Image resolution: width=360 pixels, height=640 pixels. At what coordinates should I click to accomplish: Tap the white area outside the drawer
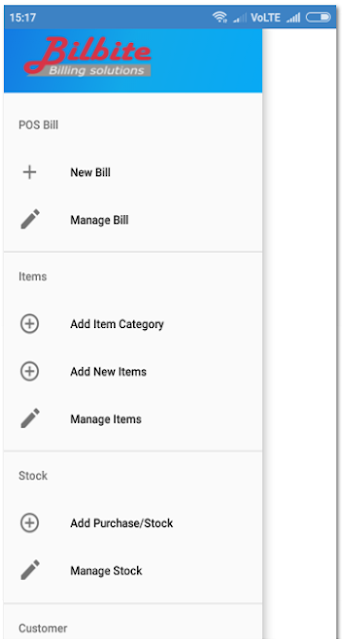pos(299,334)
